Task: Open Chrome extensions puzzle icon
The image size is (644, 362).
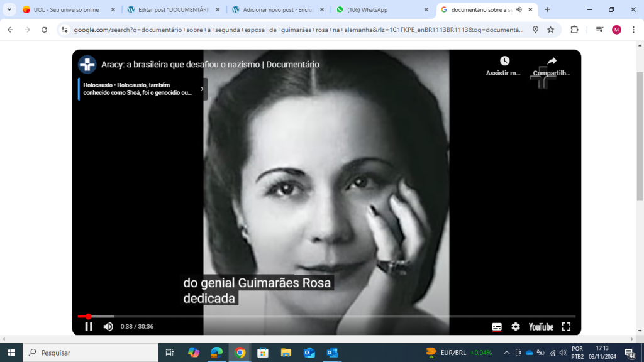Action: point(574,30)
